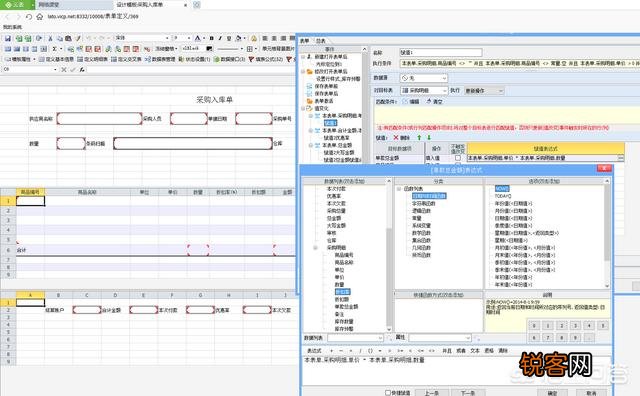Toggle Underline formatting
This screenshot has height=396, width=640.
click(x=229, y=38)
